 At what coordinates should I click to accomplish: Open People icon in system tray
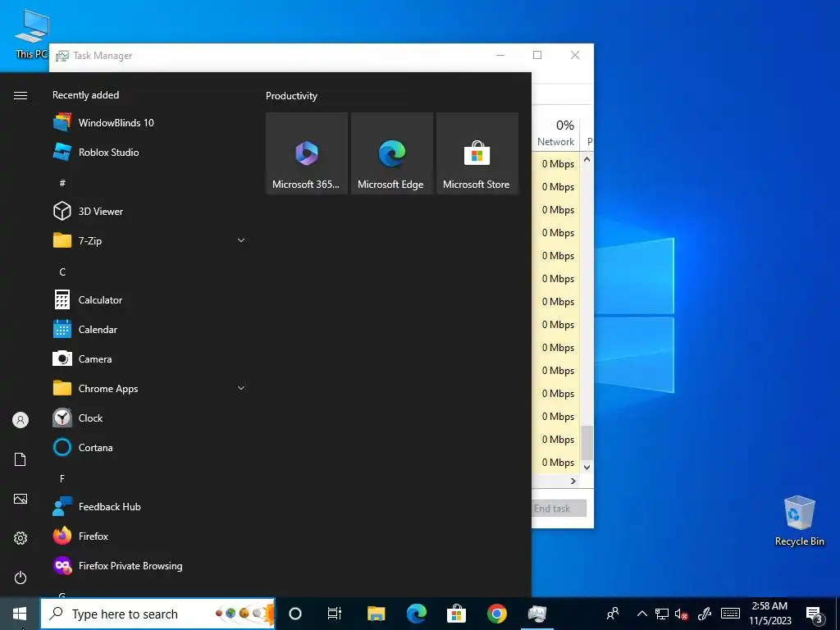point(613,614)
